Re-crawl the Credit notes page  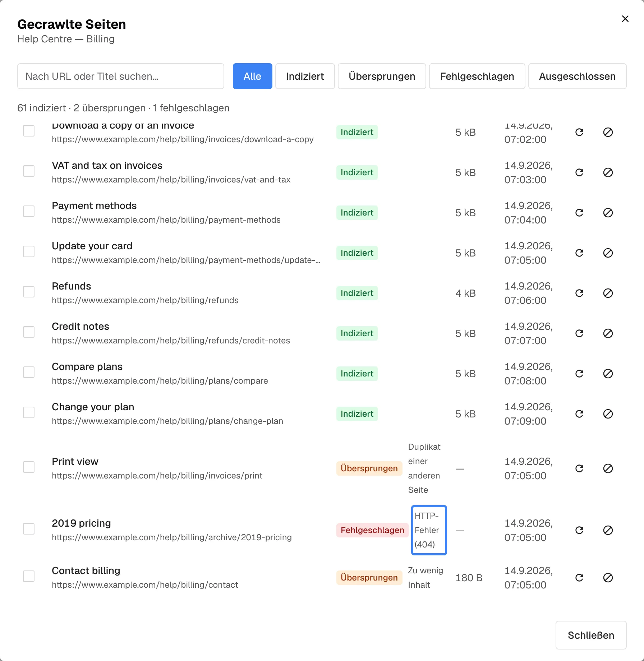[x=579, y=333]
